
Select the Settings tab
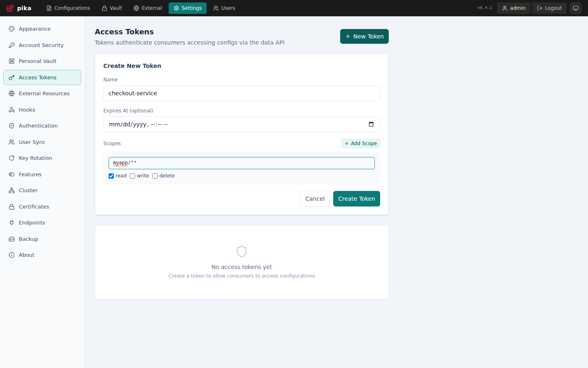(x=187, y=8)
